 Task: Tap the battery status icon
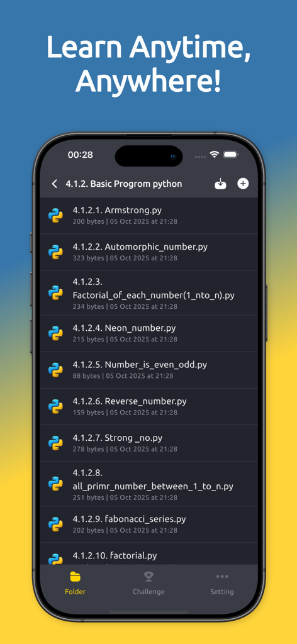coord(230,155)
